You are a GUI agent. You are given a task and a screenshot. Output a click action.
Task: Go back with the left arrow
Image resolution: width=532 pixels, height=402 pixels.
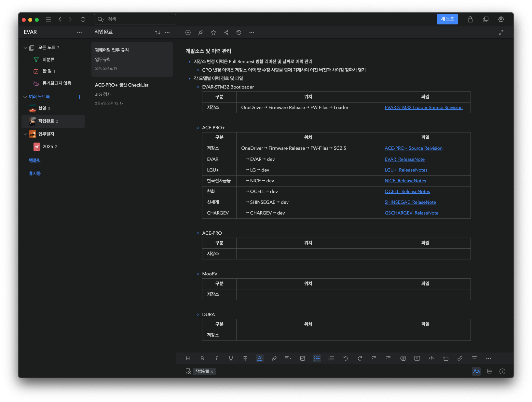click(60, 20)
